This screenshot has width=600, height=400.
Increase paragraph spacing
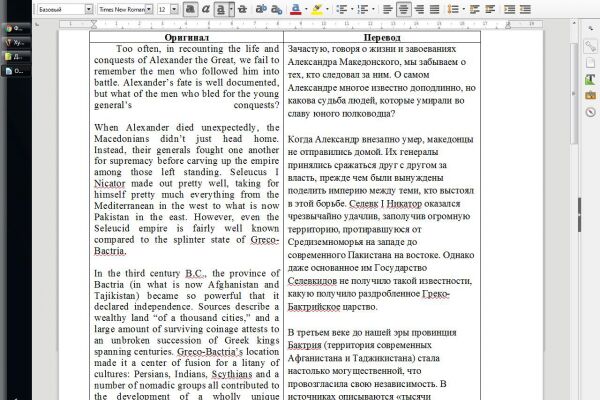[474, 9]
